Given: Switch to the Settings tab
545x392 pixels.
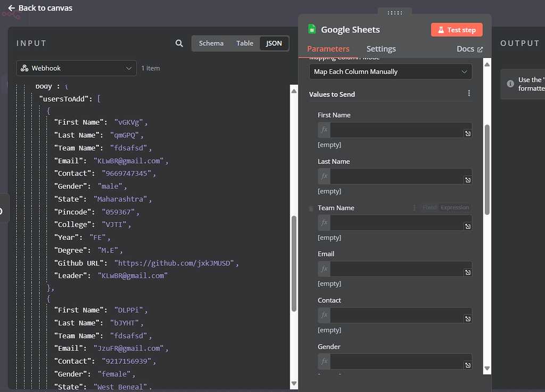Looking at the screenshot, I should click(x=381, y=48).
